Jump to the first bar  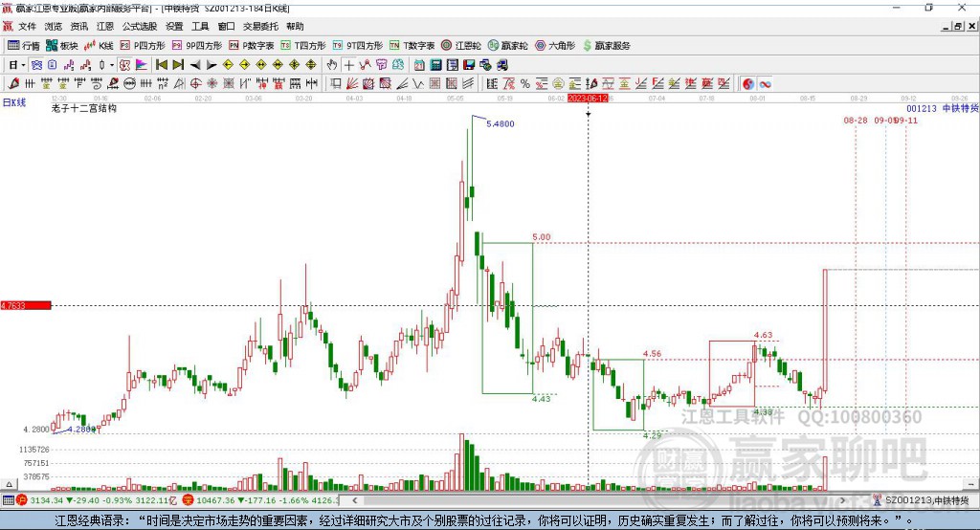pos(161,65)
